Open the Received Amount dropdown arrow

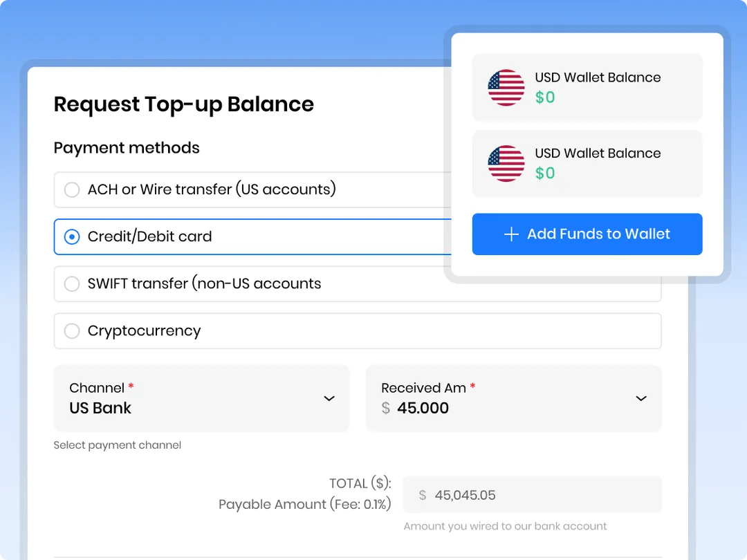641,399
